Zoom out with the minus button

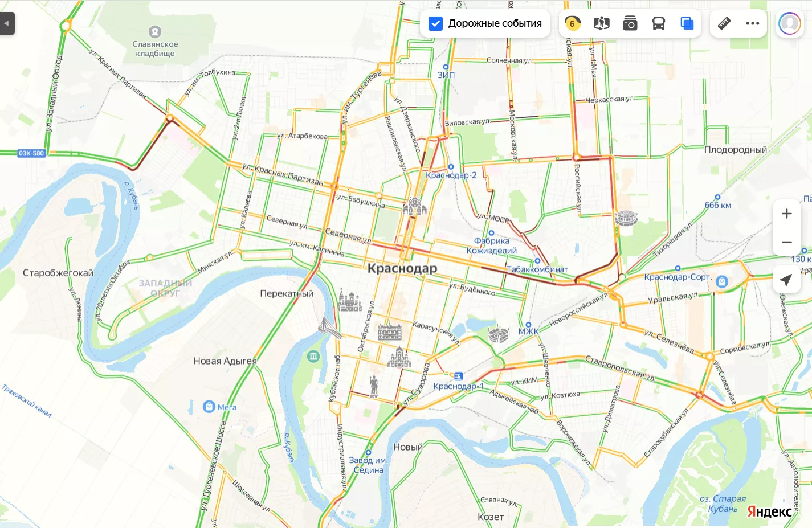[x=787, y=242]
